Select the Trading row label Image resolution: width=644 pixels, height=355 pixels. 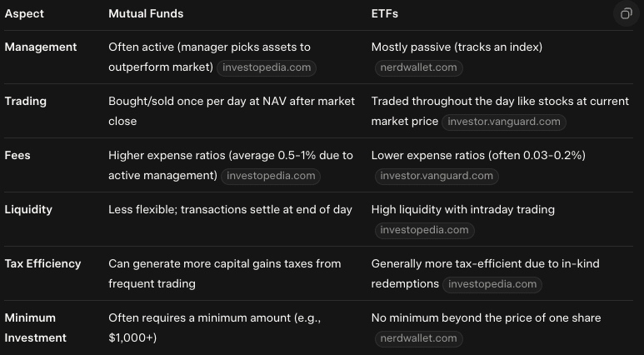(26, 102)
